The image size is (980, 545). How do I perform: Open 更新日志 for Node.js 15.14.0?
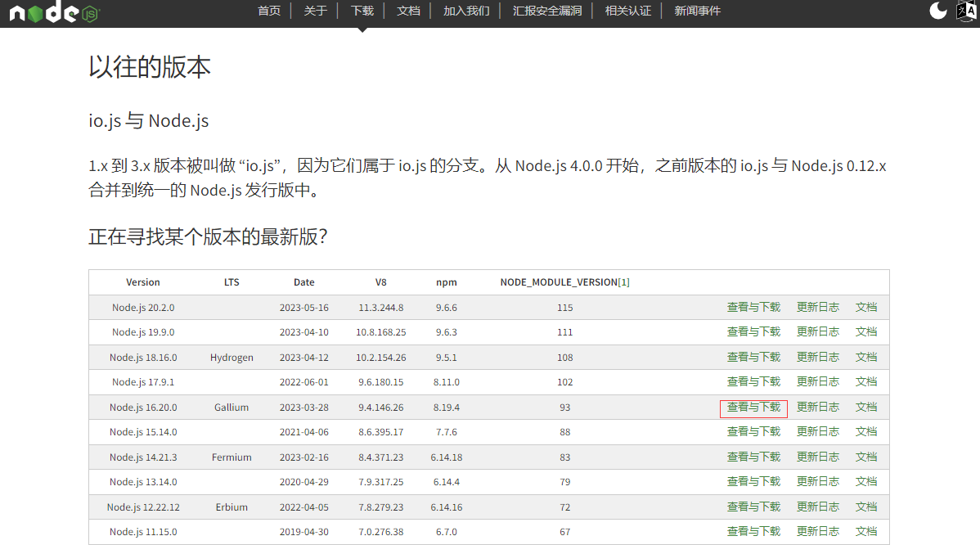coord(817,432)
